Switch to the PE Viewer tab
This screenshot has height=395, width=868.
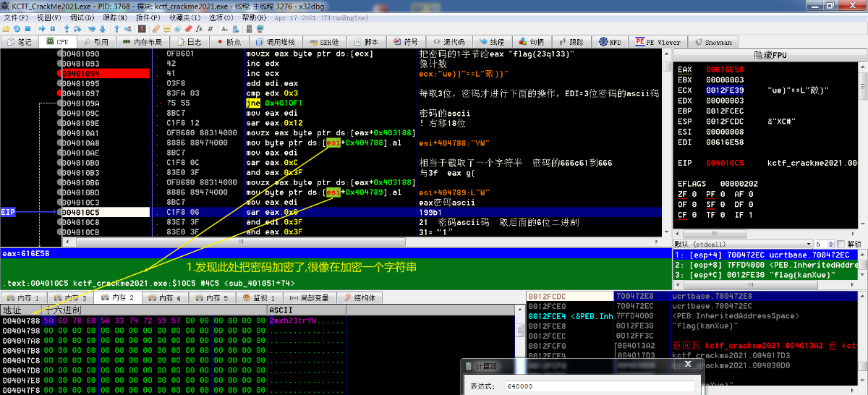pyautogui.click(x=658, y=42)
